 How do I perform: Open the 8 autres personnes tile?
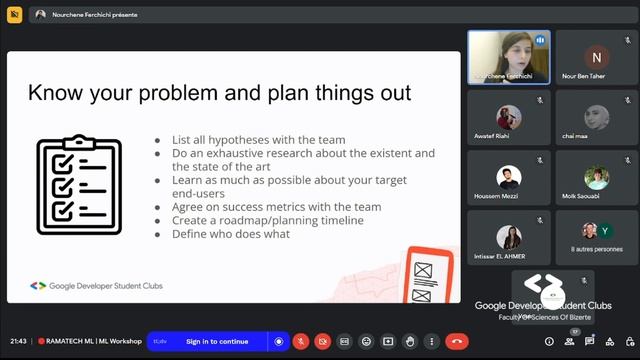click(597, 238)
